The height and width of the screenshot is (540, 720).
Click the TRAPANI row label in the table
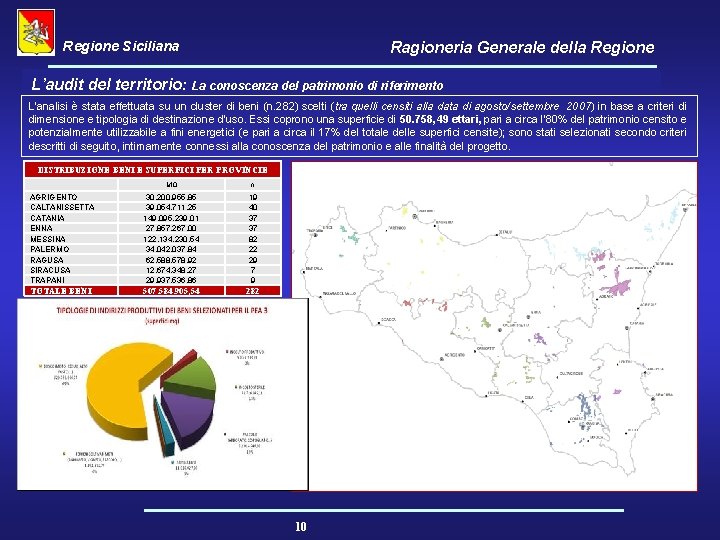[48, 280]
